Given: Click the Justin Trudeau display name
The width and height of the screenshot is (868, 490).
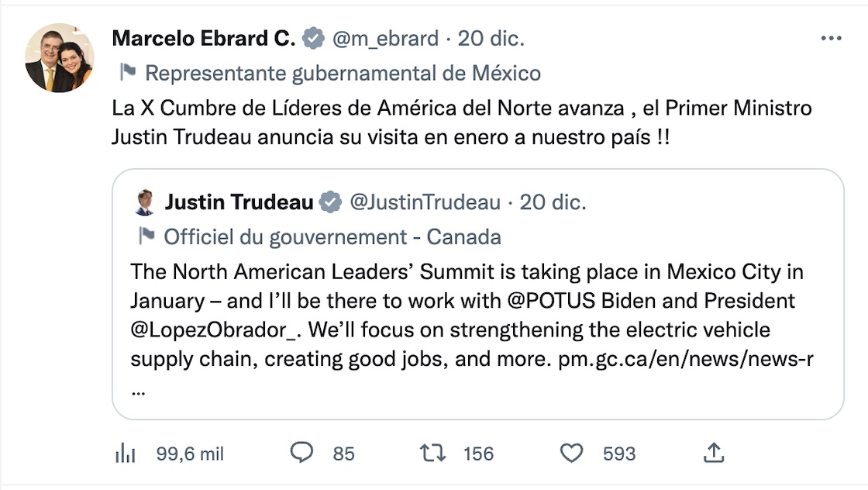Looking at the screenshot, I should click(239, 202).
